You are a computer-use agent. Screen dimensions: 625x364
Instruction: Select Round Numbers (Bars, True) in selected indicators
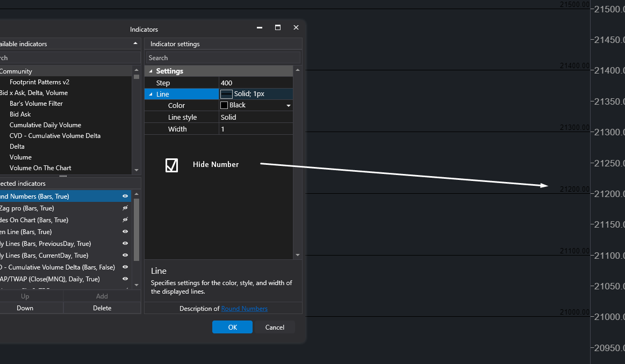coord(66,196)
